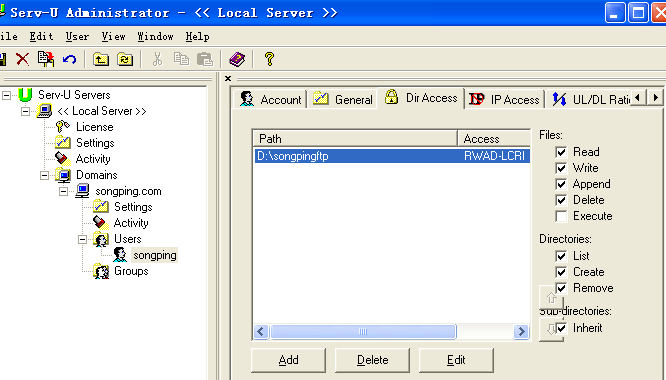This screenshot has height=380, width=666.
Task: Toggle the Delete files checkbox
Action: pos(561,200)
